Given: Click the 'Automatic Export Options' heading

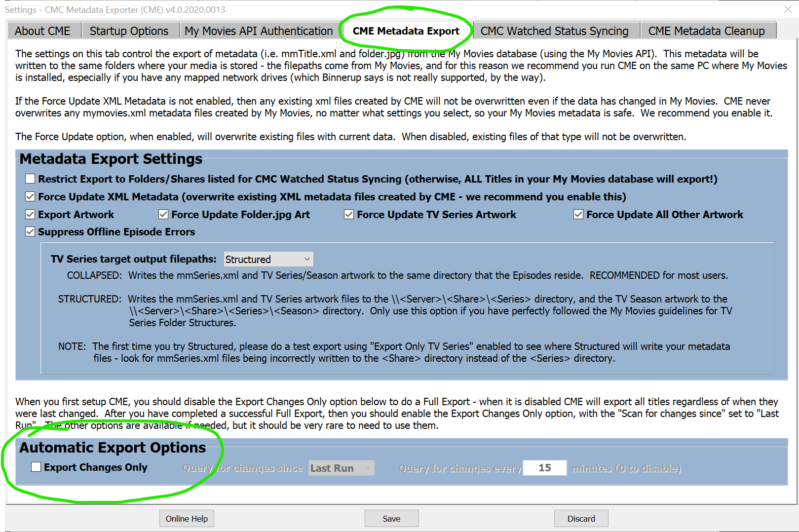Looking at the screenshot, I should point(113,448).
